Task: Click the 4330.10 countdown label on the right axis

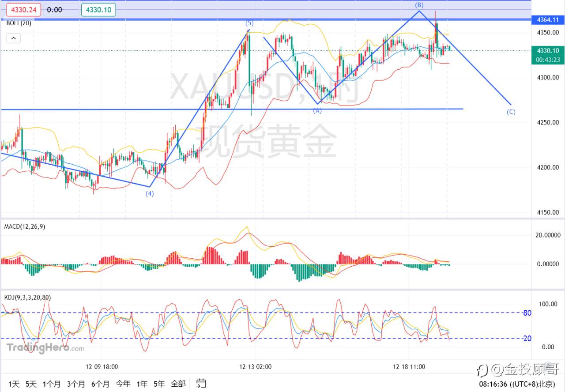Action: [547, 53]
